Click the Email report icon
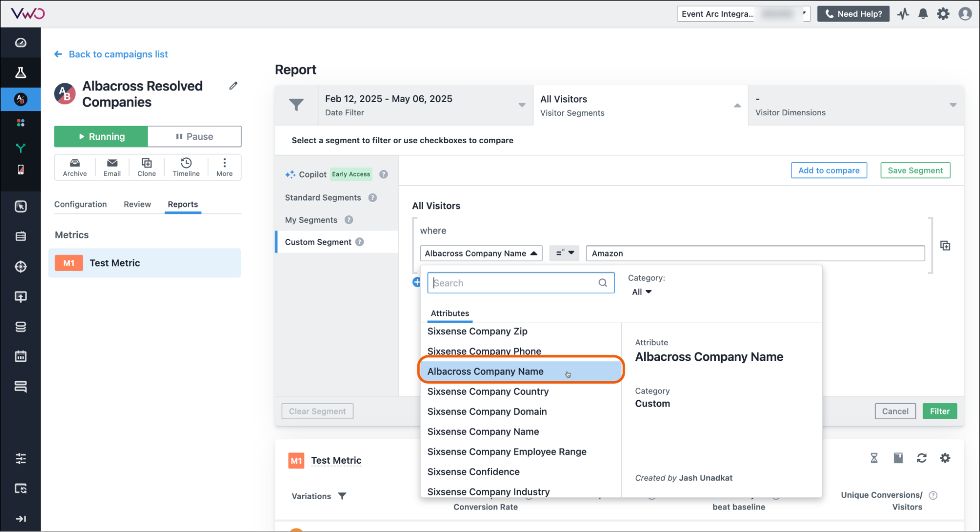Viewport: 980px width, 532px height. (112, 167)
